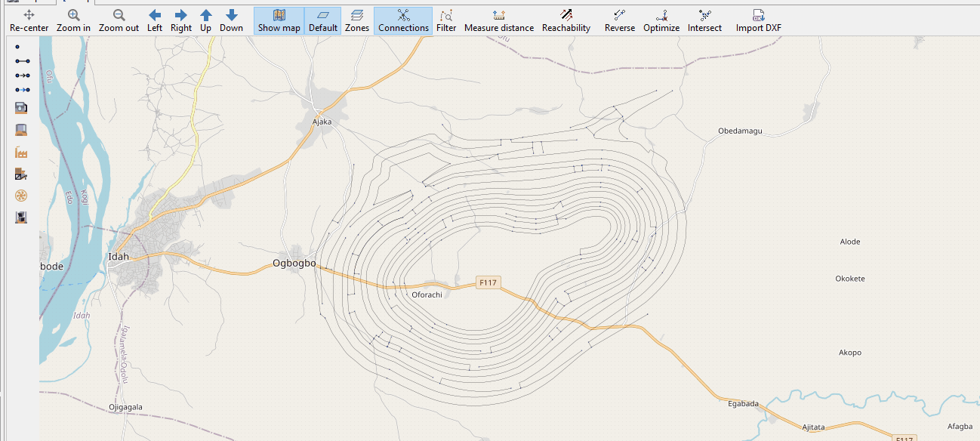Click the Oforachi label on the map
This screenshot has height=441, width=980.
pyautogui.click(x=427, y=295)
